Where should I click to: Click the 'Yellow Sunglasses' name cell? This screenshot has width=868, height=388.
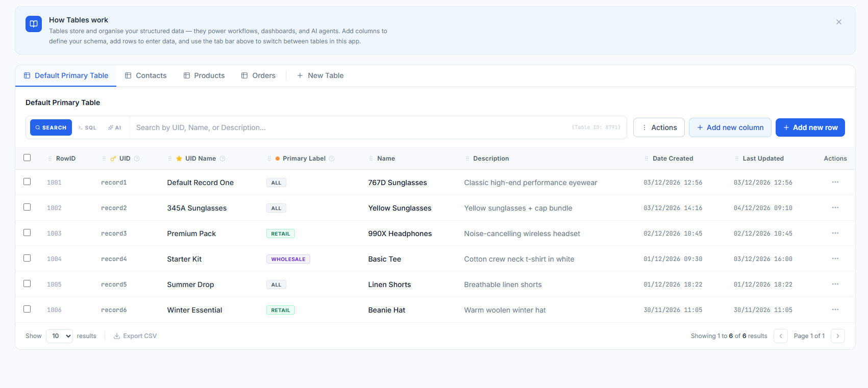coord(400,208)
